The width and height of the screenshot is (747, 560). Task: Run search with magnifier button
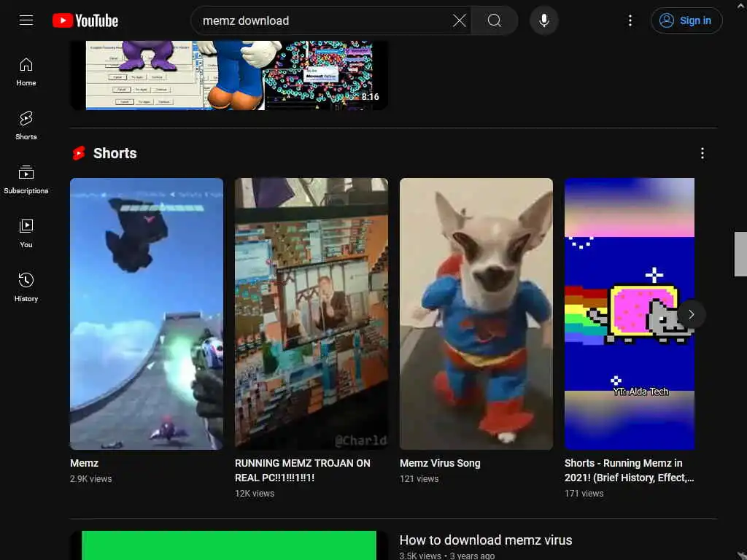coord(494,20)
